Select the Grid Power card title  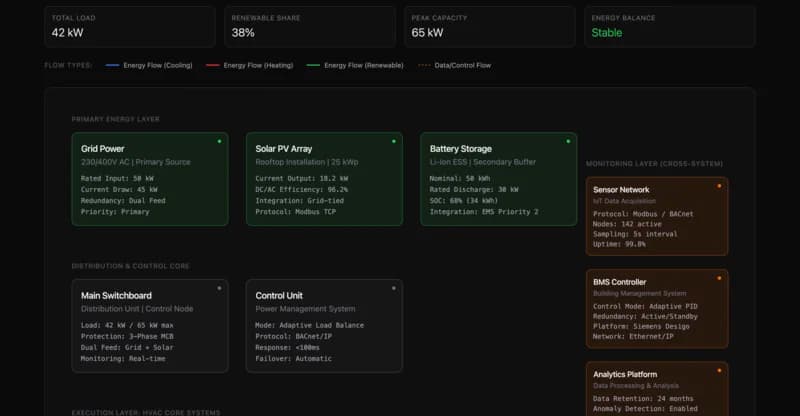103,149
